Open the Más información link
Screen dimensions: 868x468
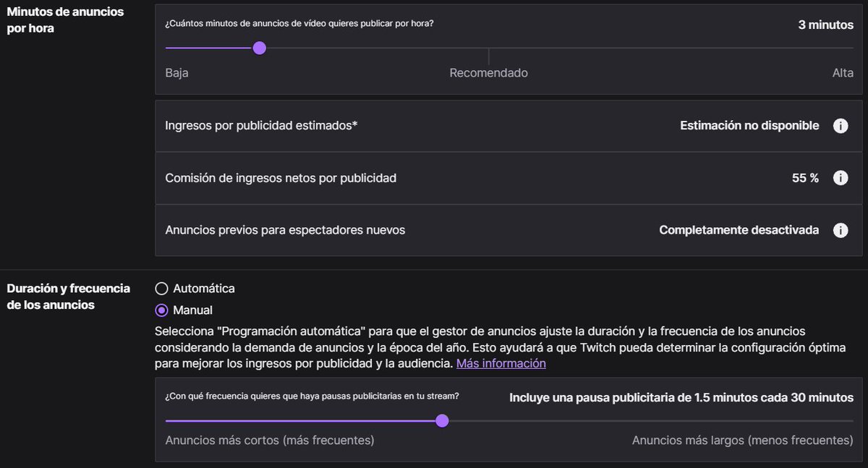501,363
